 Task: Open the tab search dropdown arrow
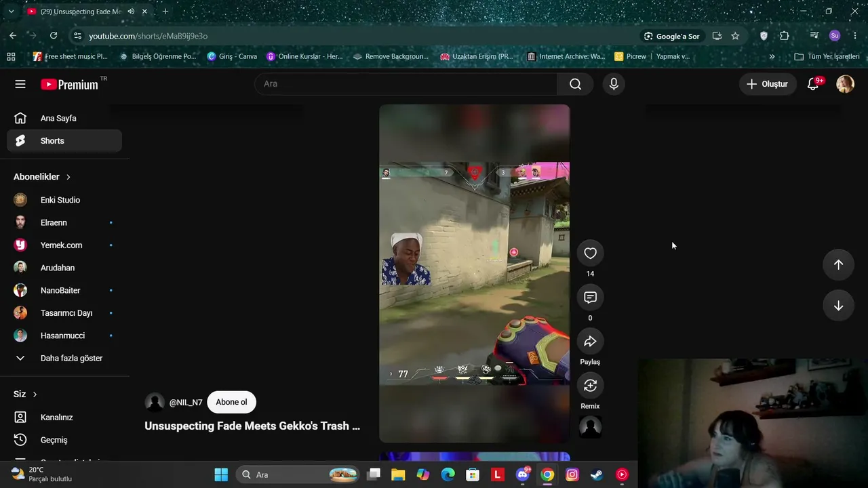(11, 12)
